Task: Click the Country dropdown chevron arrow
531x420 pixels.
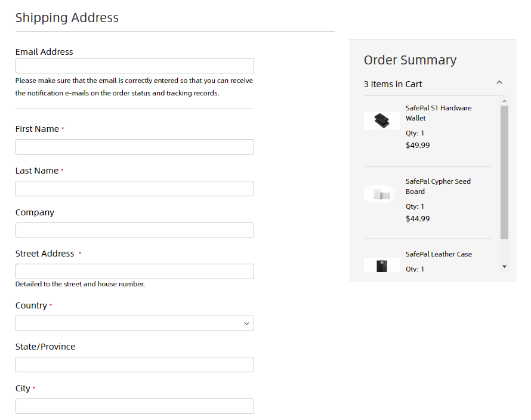Action: tap(246, 323)
